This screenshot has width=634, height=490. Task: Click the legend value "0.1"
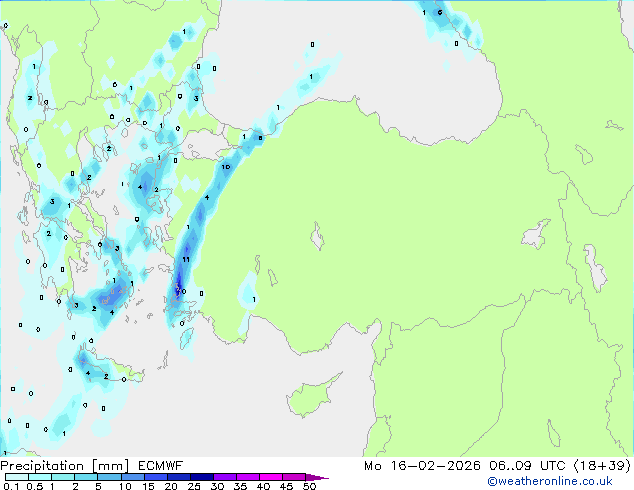tap(11, 486)
